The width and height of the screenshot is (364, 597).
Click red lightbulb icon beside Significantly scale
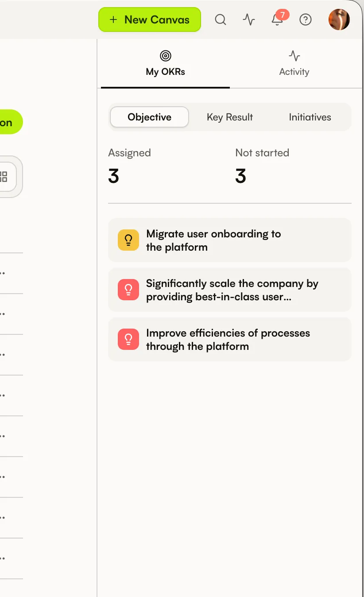(x=128, y=290)
